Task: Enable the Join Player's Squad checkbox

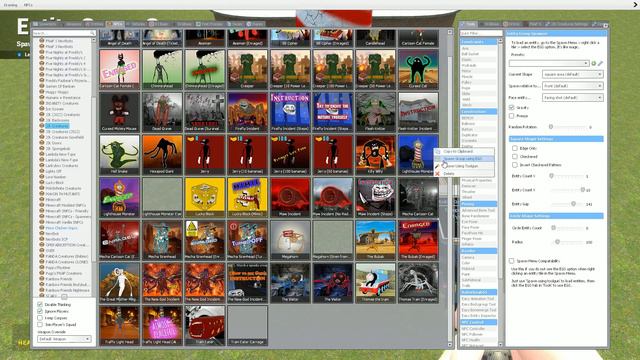Action: [40, 324]
